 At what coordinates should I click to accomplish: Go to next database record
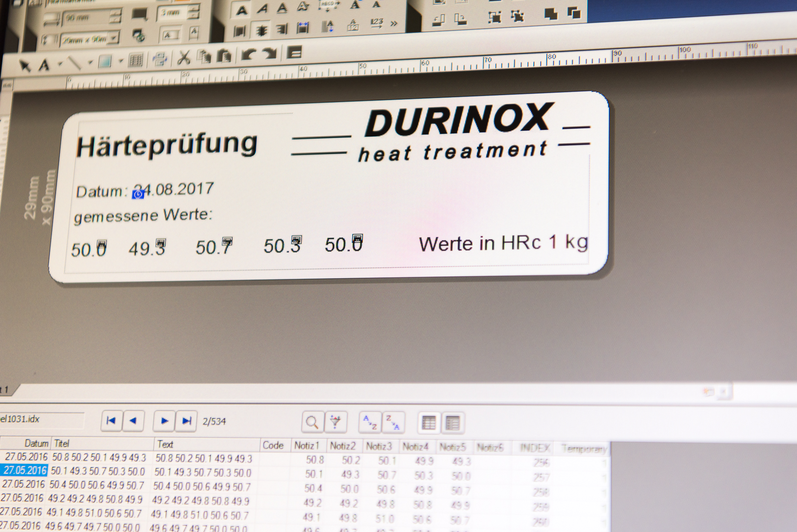164,421
